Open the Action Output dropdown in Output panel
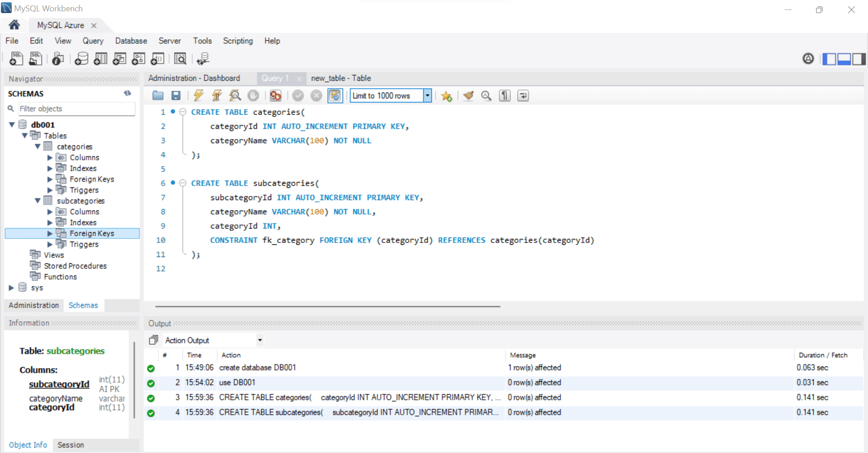The image size is (868, 453). tap(259, 340)
